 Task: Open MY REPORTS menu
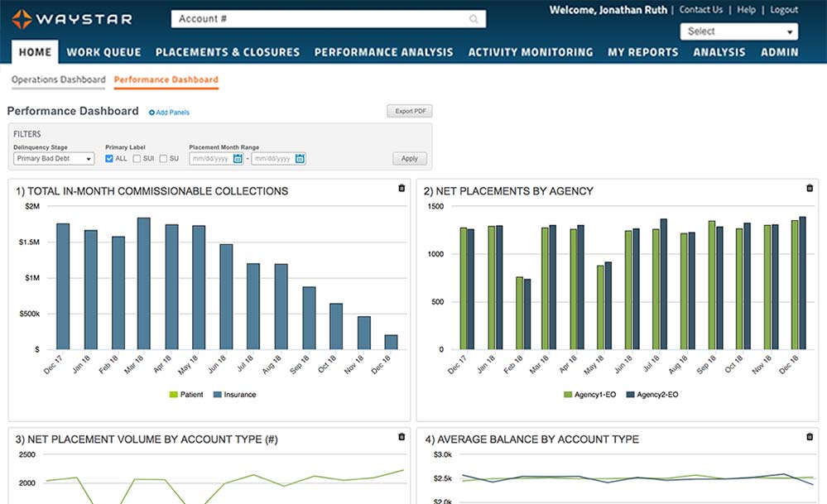(x=643, y=52)
